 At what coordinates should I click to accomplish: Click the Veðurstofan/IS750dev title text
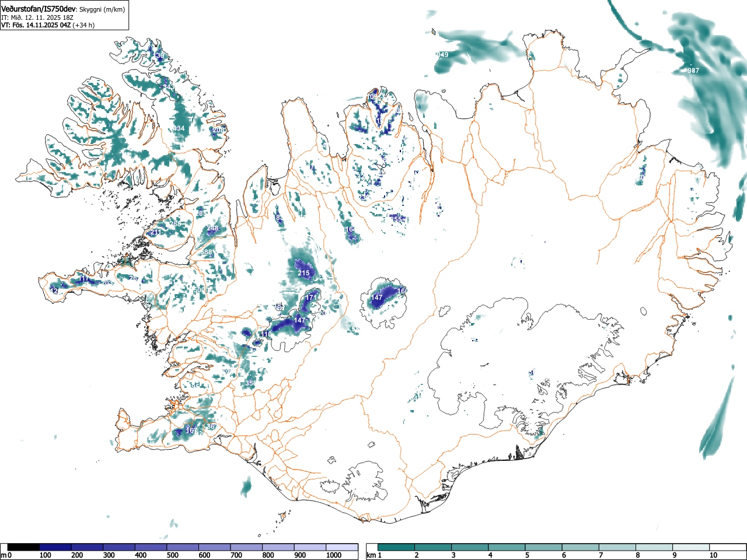point(39,9)
